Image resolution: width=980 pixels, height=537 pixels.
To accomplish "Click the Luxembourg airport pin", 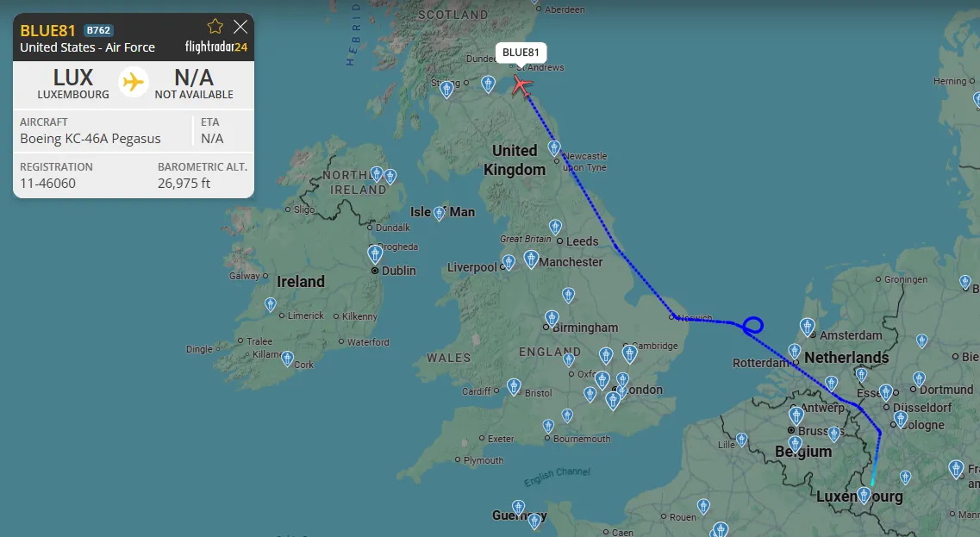I will pos(864,496).
